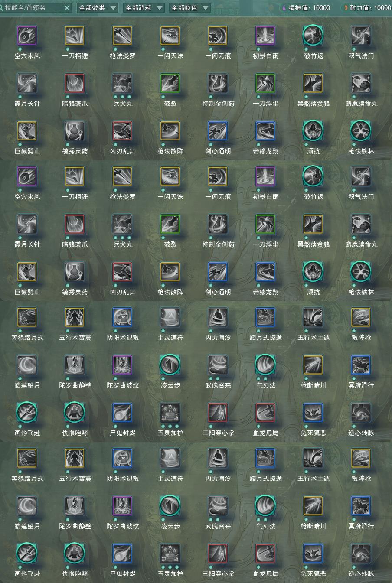This screenshot has width=392, height=583.
Task: Pick the upper 逆心转脉 skill icon
Action: point(361,413)
